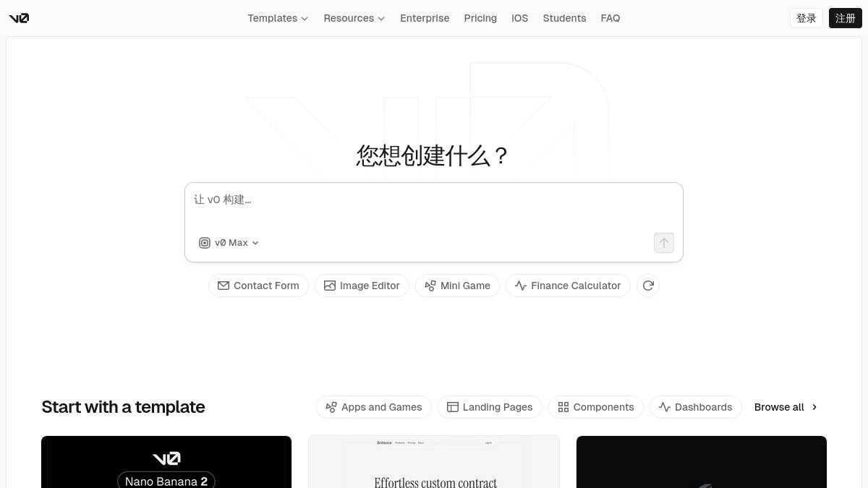This screenshot has height=488, width=868.
Task: Click the Apps and Games controller icon
Action: (331, 407)
